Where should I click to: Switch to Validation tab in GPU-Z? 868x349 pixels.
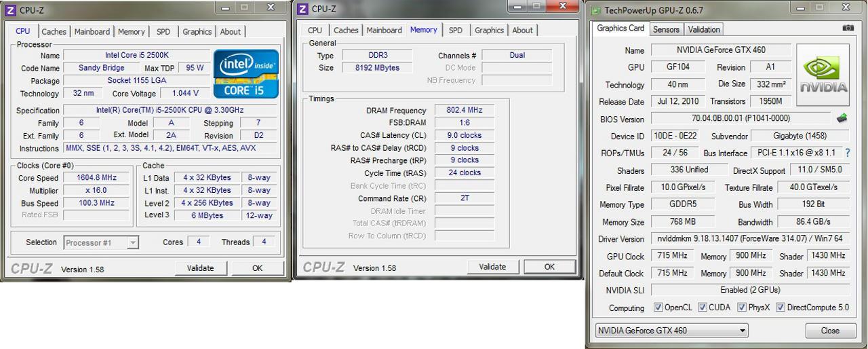[x=704, y=29]
